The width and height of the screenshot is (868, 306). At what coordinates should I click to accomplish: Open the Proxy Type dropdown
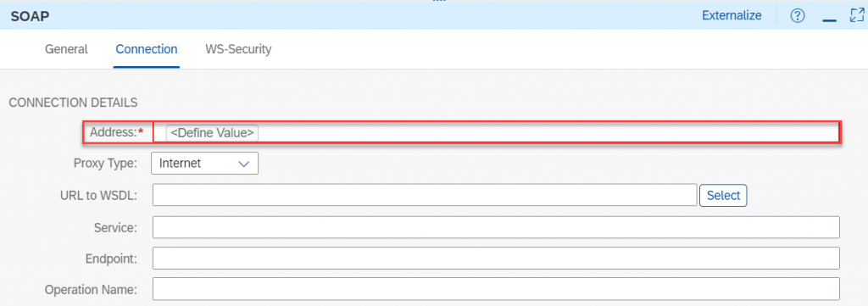[204, 164]
